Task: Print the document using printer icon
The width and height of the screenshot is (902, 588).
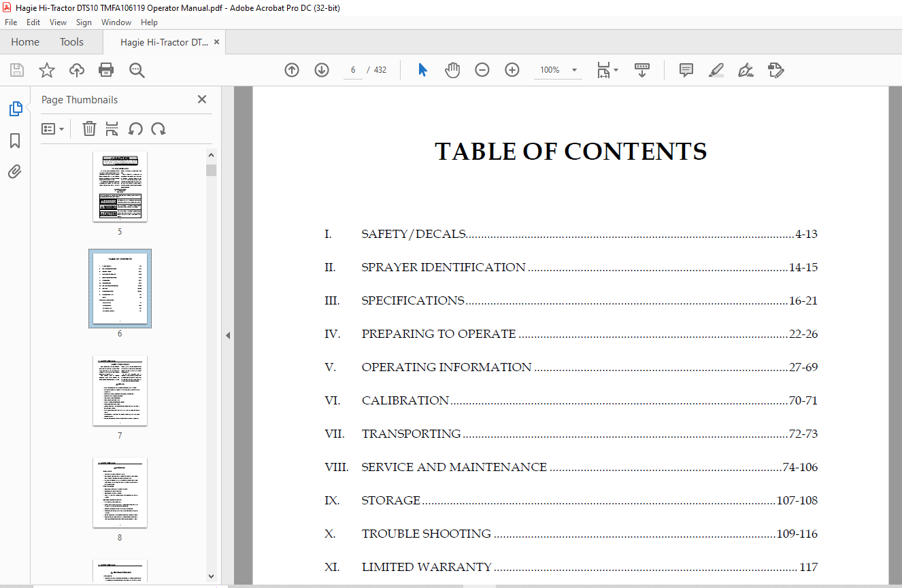Action: click(106, 70)
